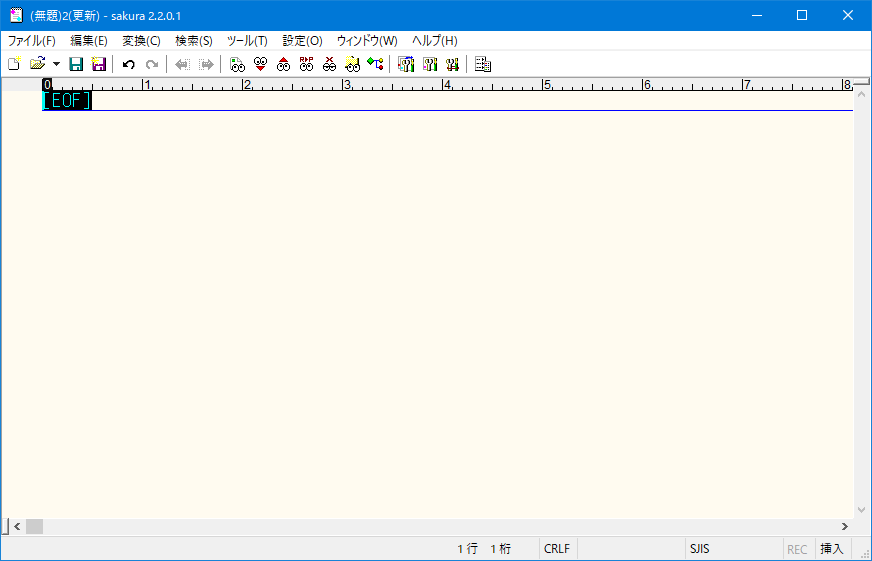Open the ファイル(F) menu

click(32, 41)
